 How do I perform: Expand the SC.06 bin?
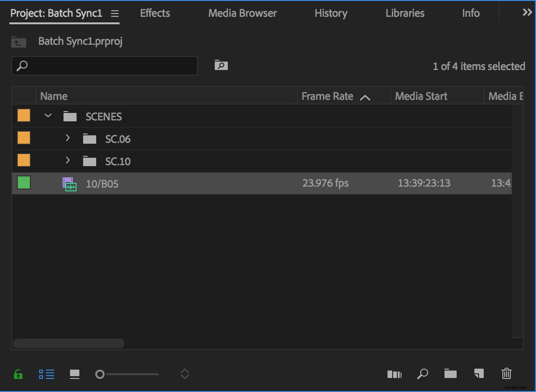67,138
